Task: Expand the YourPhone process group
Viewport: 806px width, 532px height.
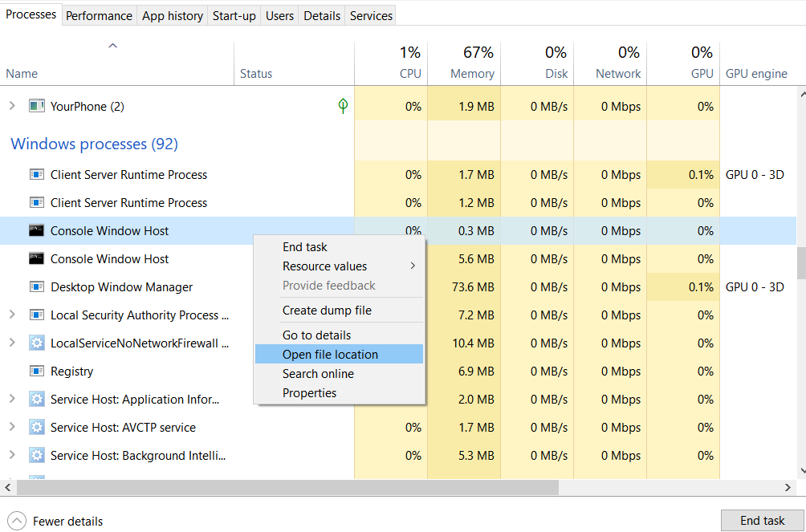Action: pyautogui.click(x=13, y=105)
